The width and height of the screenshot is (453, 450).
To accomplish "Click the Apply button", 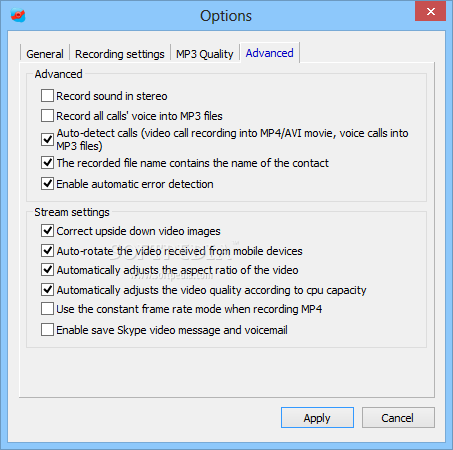I will (317, 417).
